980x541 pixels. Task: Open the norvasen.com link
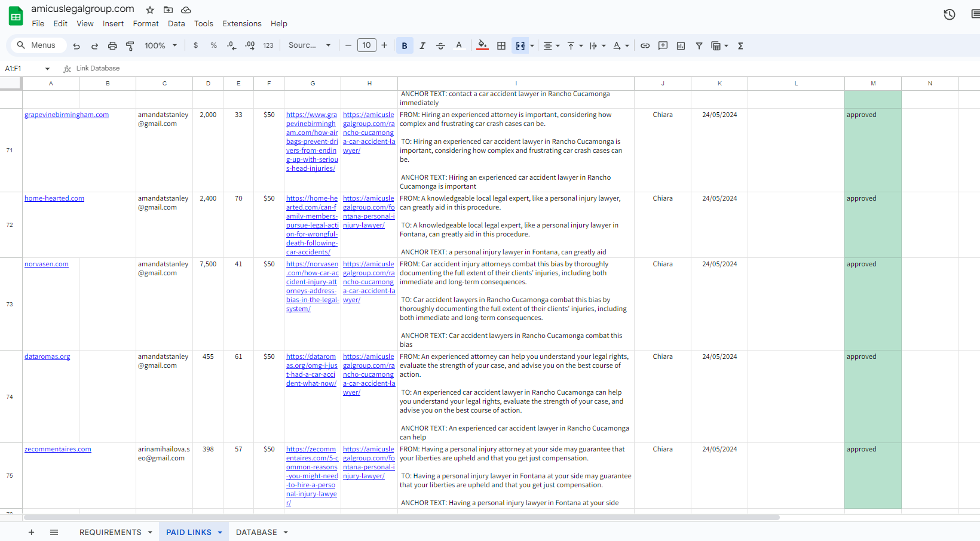(x=47, y=264)
